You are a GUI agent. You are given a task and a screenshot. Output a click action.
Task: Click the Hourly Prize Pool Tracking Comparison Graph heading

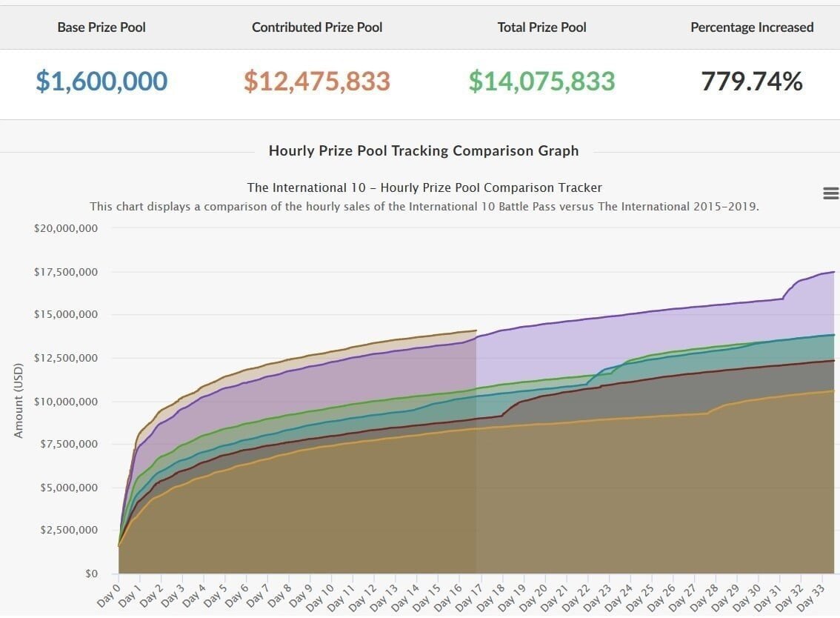pos(424,150)
